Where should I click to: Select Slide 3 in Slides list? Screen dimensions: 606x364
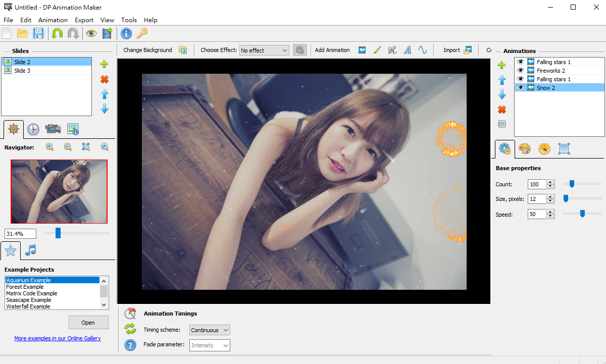pyautogui.click(x=22, y=71)
